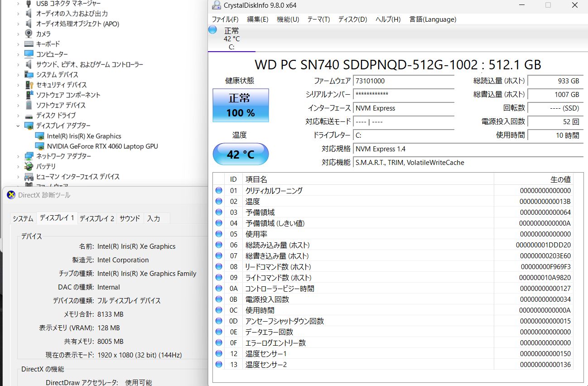The width and height of the screenshot is (588, 386).
Task: Collapse the ディスプレイ アダプター node
Action: [x=18, y=125]
